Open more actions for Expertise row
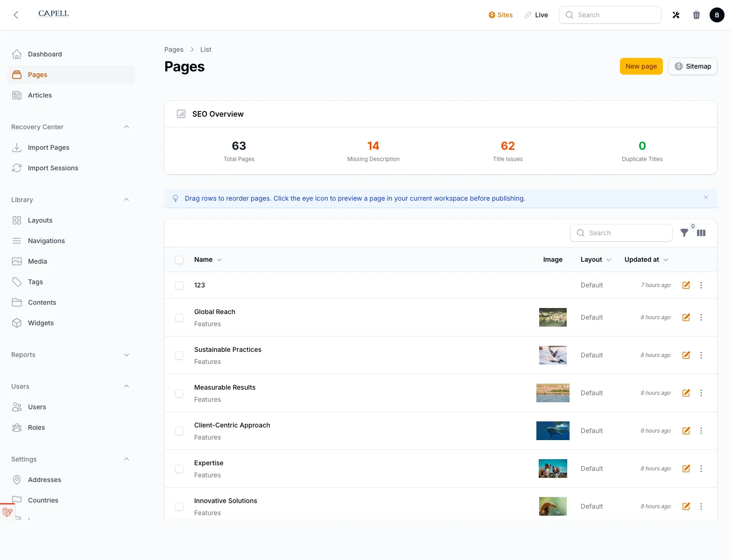 (x=701, y=469)
